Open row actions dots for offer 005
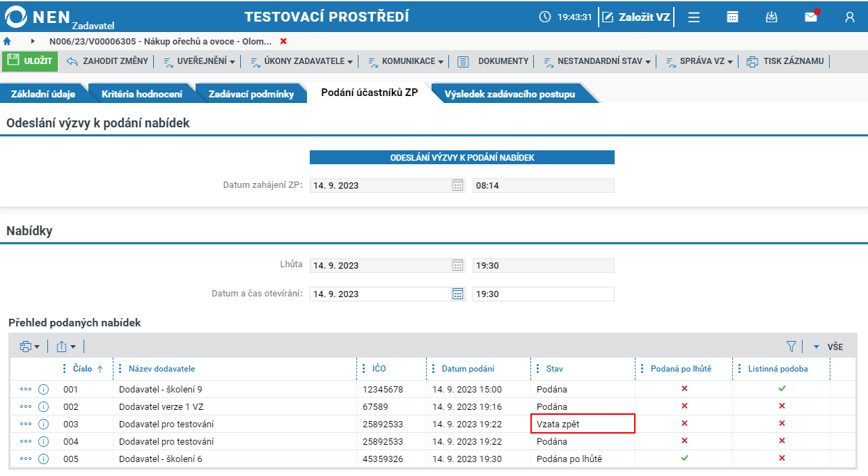 tap(26, 459)
